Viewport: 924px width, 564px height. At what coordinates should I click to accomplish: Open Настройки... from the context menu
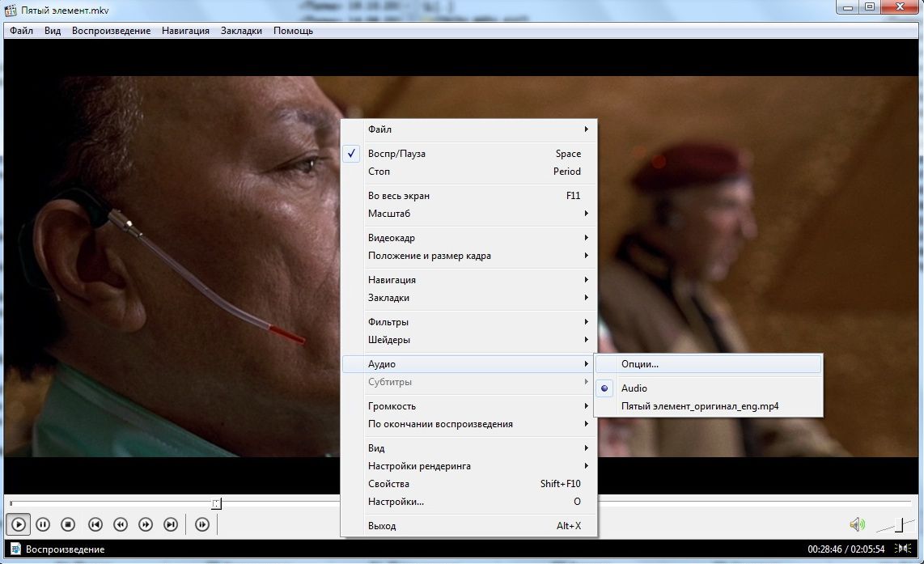pyautogui.click(x=469, y=502)
